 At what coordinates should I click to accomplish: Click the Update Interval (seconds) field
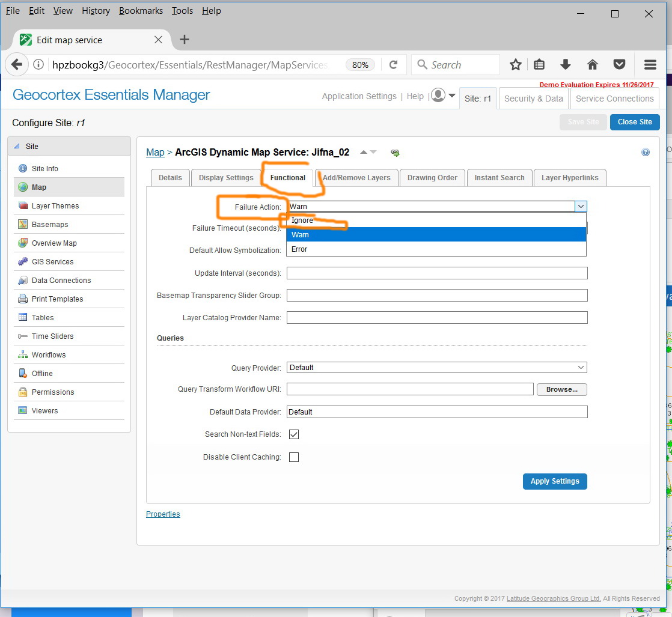[437, 273]
